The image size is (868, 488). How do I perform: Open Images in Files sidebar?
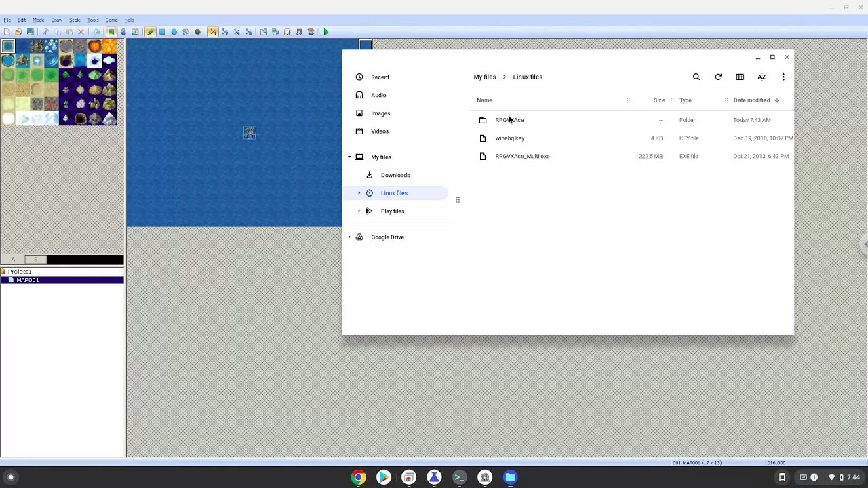[380, 113]
